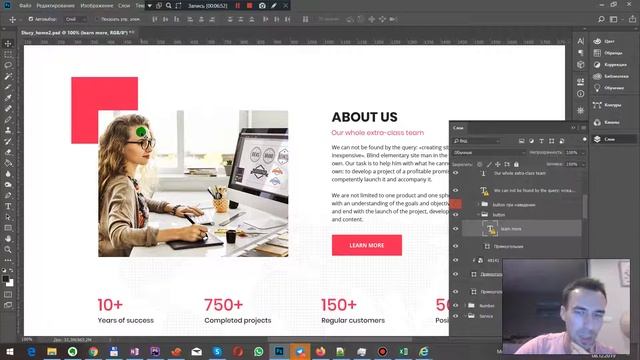This screenshot has width=640, height=360.
Task: Open the Коррекция panel button
Action: tap(610, 64)
